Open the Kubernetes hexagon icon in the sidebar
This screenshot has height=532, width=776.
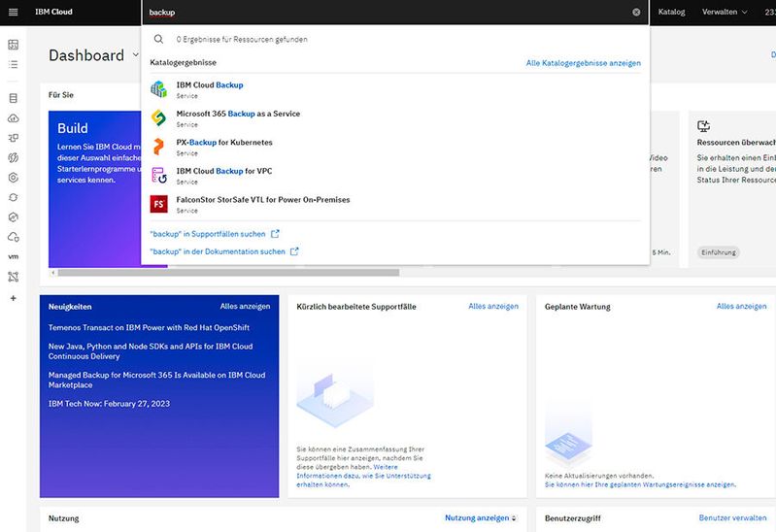point(14,178)
